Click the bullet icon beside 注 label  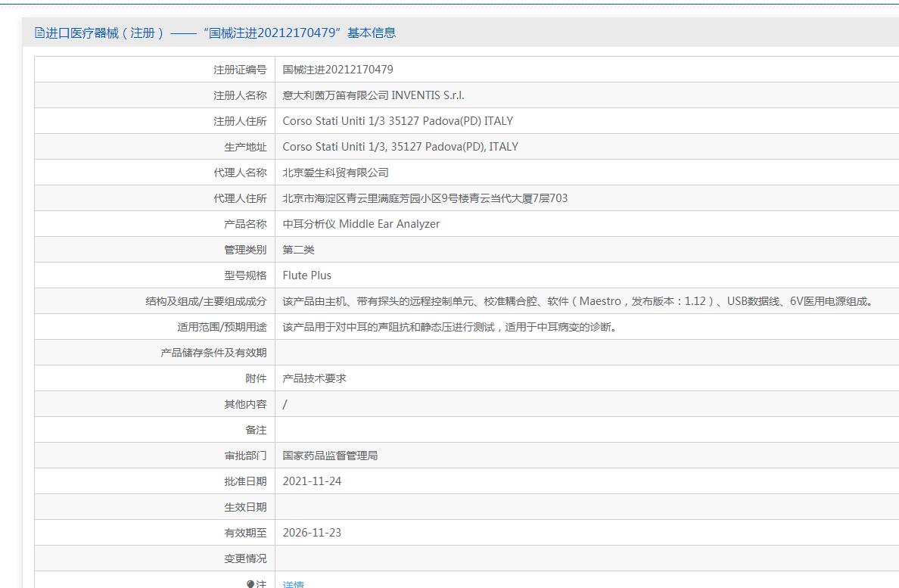tap(250, 584)
